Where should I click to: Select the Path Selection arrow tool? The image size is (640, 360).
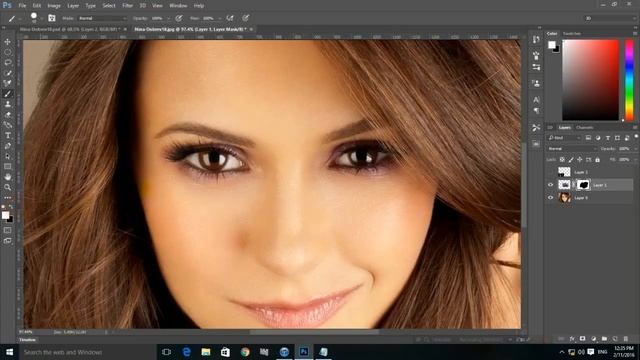pyautogui.click(x=7, y=156)
